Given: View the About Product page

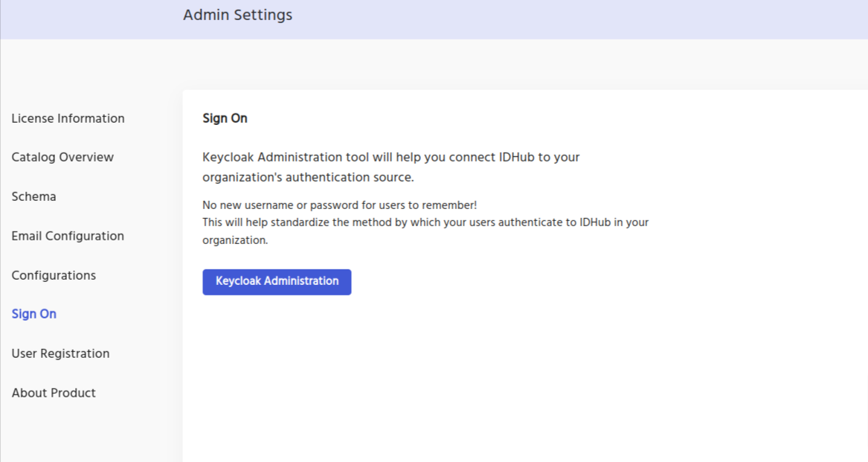Looking at the screenshot, I should 54,393.
